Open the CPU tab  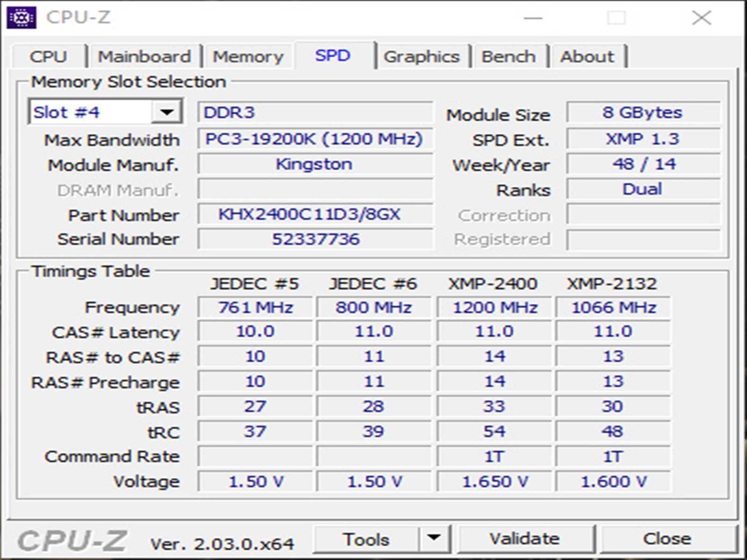coord(49,56)
